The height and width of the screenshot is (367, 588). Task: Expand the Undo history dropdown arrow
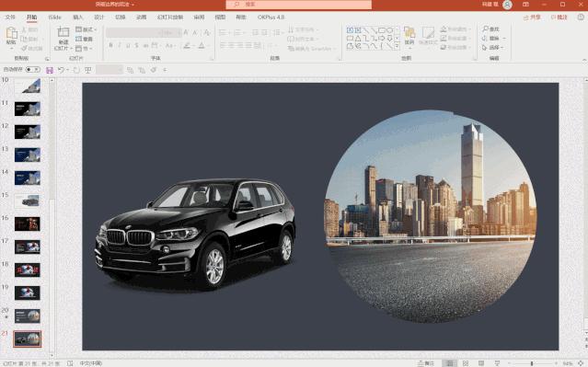point(67,70)
